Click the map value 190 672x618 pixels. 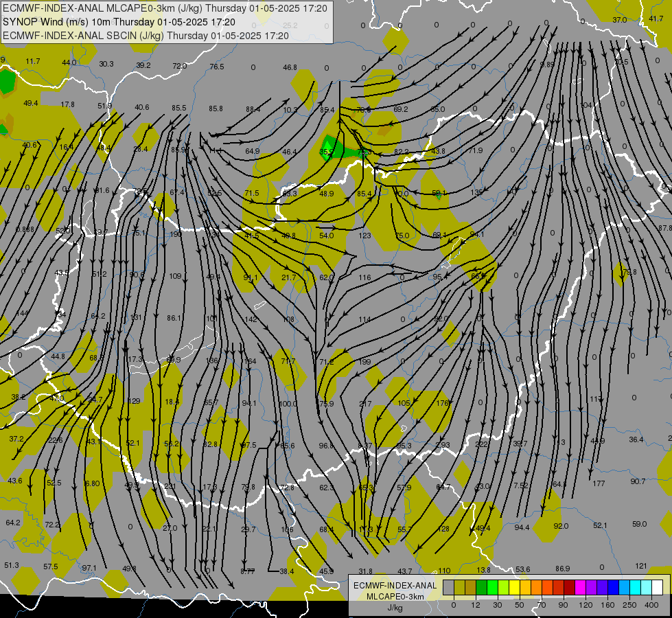click(176, 234)
